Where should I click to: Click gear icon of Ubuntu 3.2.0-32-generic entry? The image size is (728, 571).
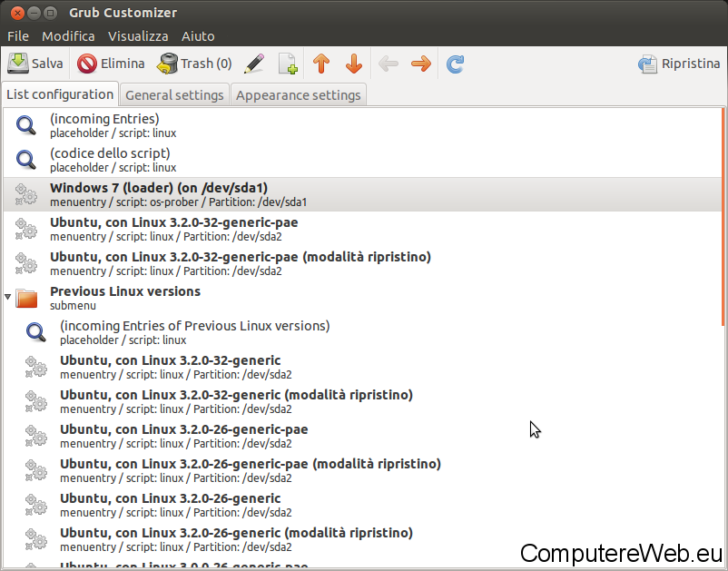click(36, 367)
